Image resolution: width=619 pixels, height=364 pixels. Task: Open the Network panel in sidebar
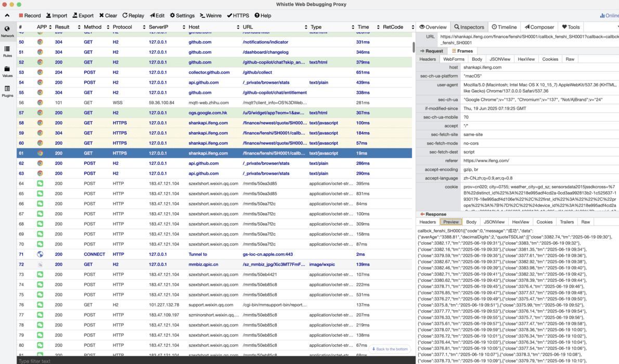(x=7, y=32)
